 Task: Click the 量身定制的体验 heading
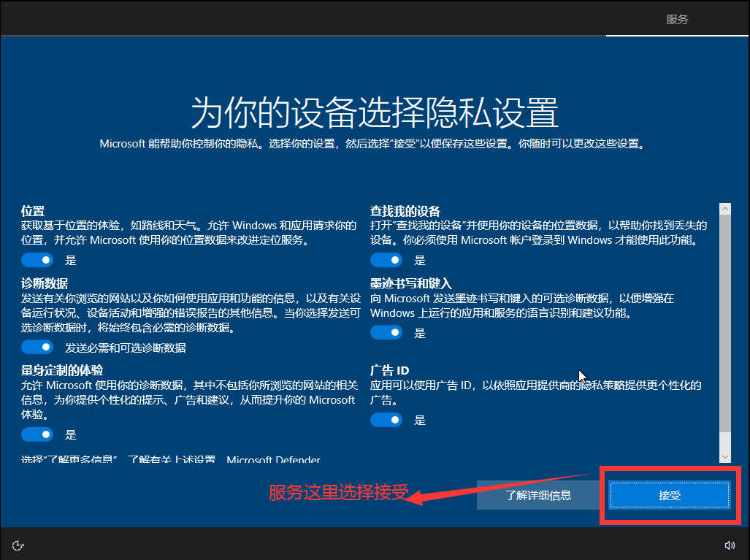pos(61,370)
